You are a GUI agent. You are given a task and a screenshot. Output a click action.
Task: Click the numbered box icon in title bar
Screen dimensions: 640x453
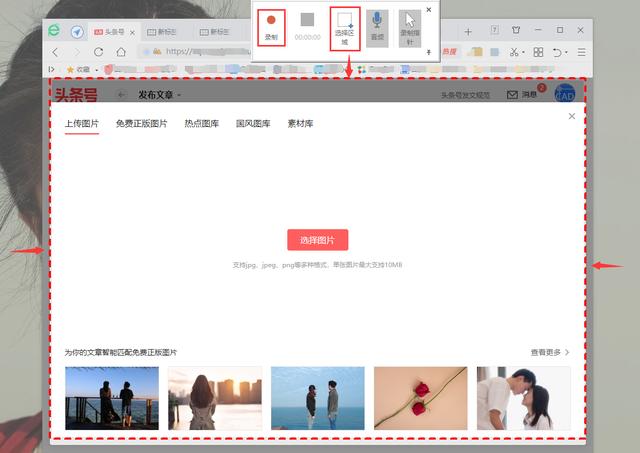495,30
